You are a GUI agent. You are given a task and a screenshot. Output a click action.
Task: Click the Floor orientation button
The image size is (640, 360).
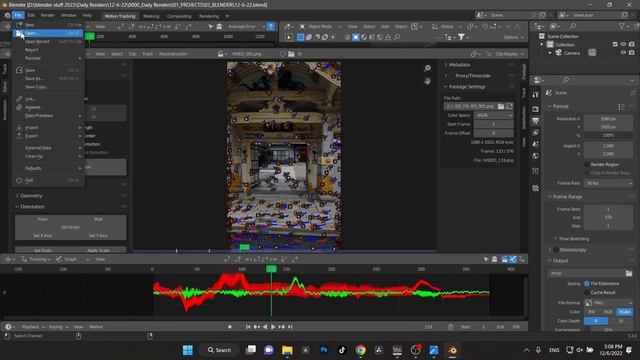(x=43, y=219)
